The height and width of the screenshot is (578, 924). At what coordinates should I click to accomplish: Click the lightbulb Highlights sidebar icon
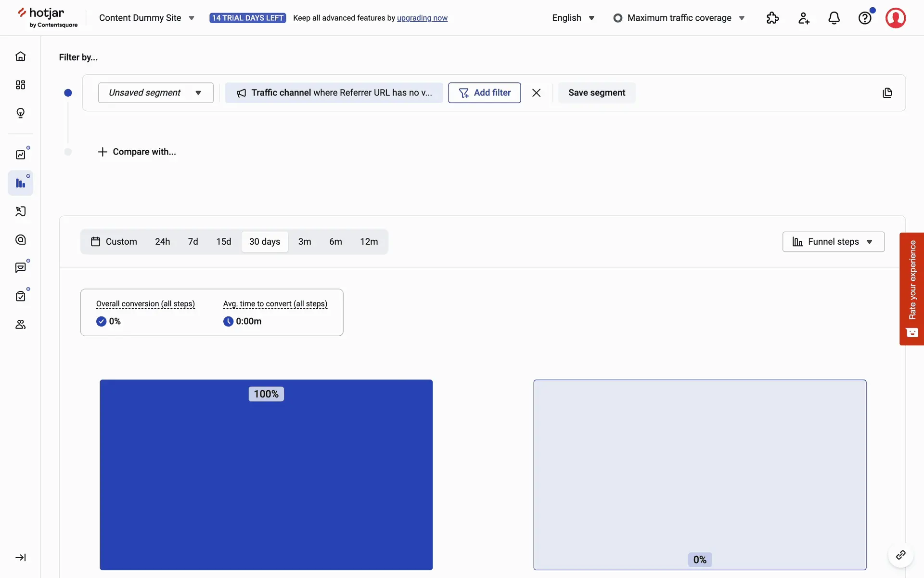coord(20,113)
